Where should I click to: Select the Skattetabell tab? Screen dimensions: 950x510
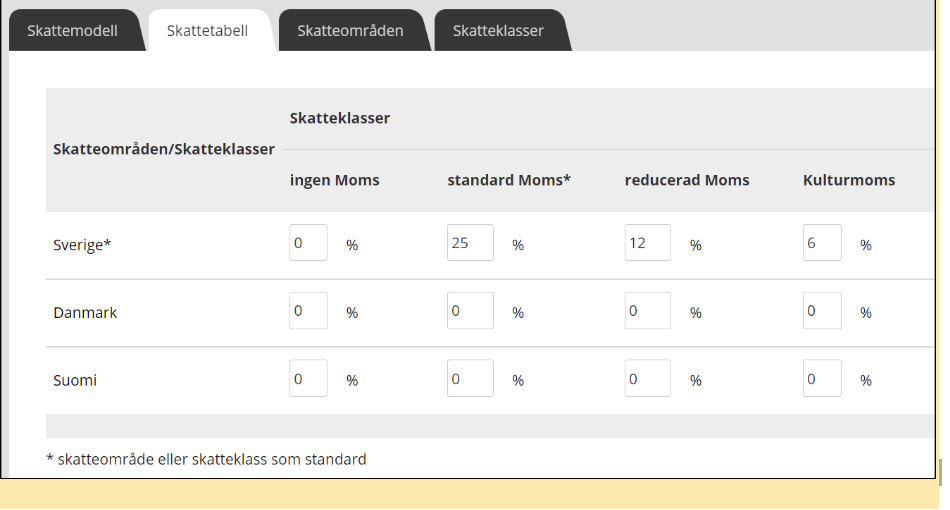(x=207, y=30)
